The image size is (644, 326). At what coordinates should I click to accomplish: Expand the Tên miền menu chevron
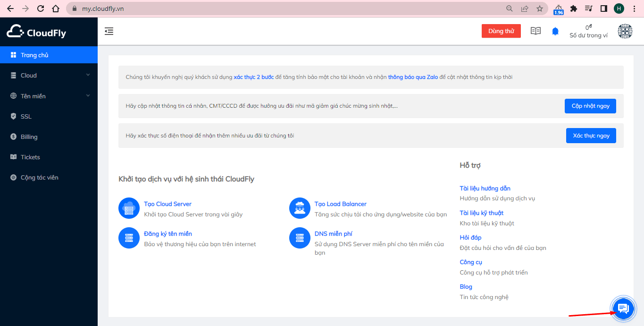coord(88,96)
